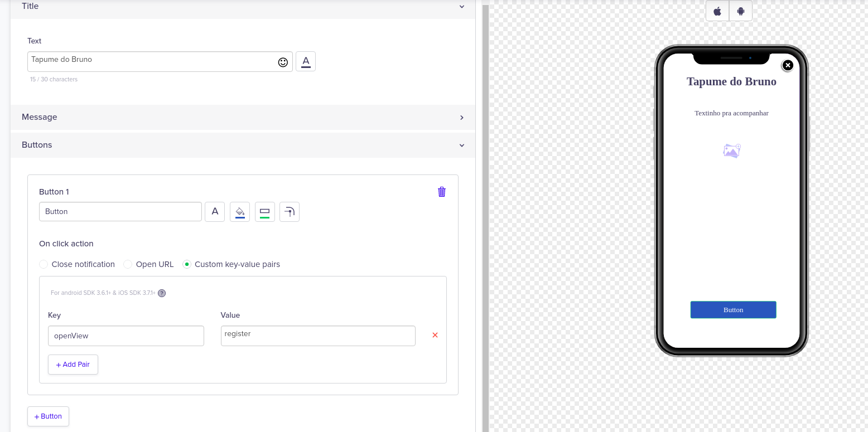The height and width of the screenshot is (432, 868).
Task: Open the title text color picker
Action: click(x=306, y=61)
